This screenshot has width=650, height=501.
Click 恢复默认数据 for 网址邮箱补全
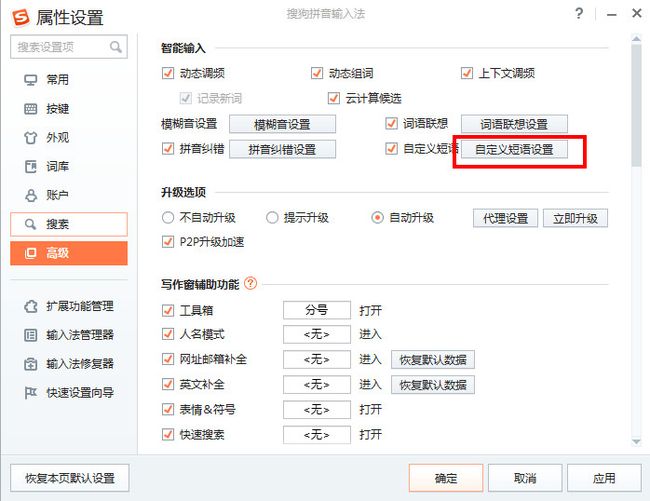click(433, 360)
